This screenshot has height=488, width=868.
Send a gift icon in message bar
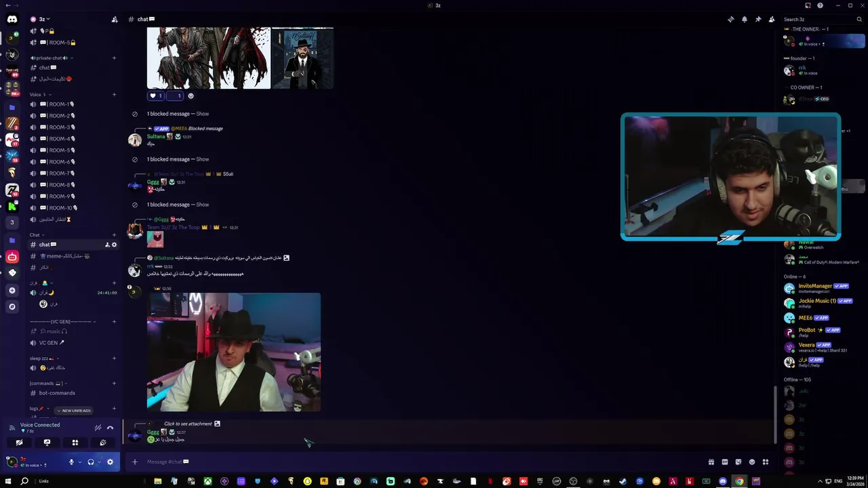click(x=711, y=462)
